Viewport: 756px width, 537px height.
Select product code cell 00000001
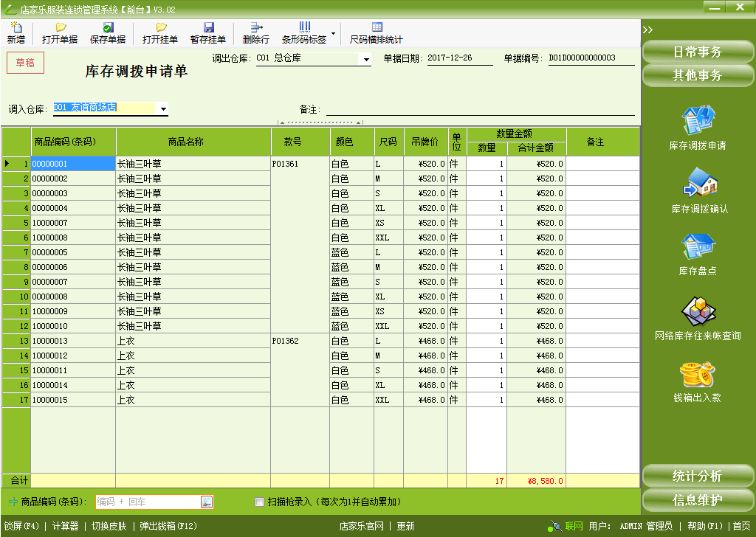pyautogui.click(x=73, y=164)
